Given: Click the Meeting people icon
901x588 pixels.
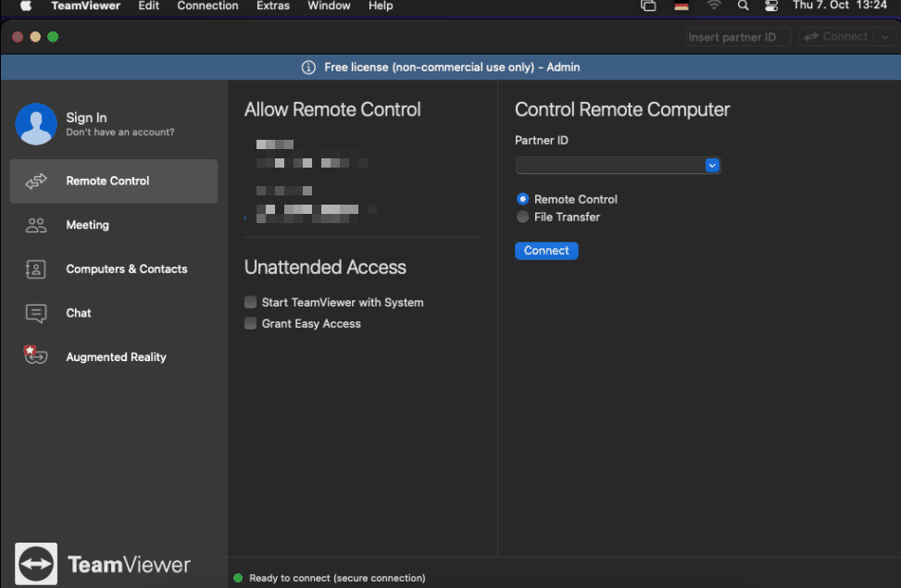Looking at the screenshot, I should click(35, 225).
